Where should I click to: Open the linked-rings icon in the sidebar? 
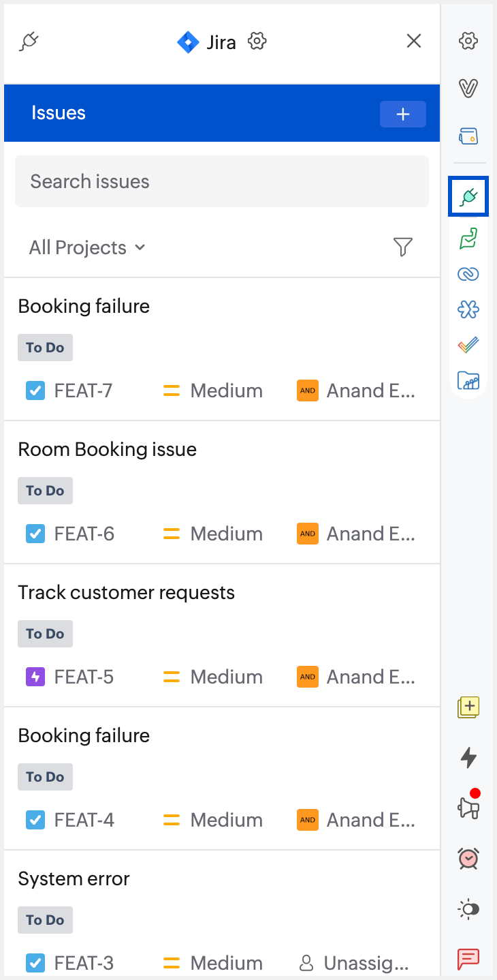click(468, 273)
